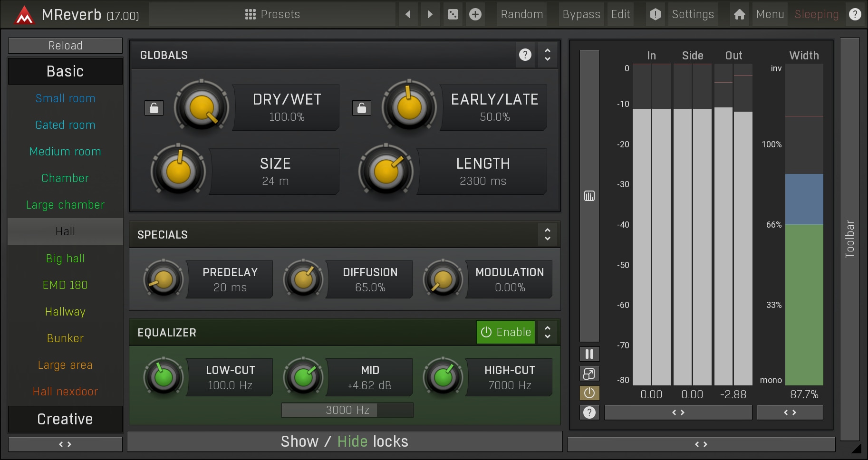Collapse the Equalizer panel arrows
868x460 pixels.
point(548,332)
